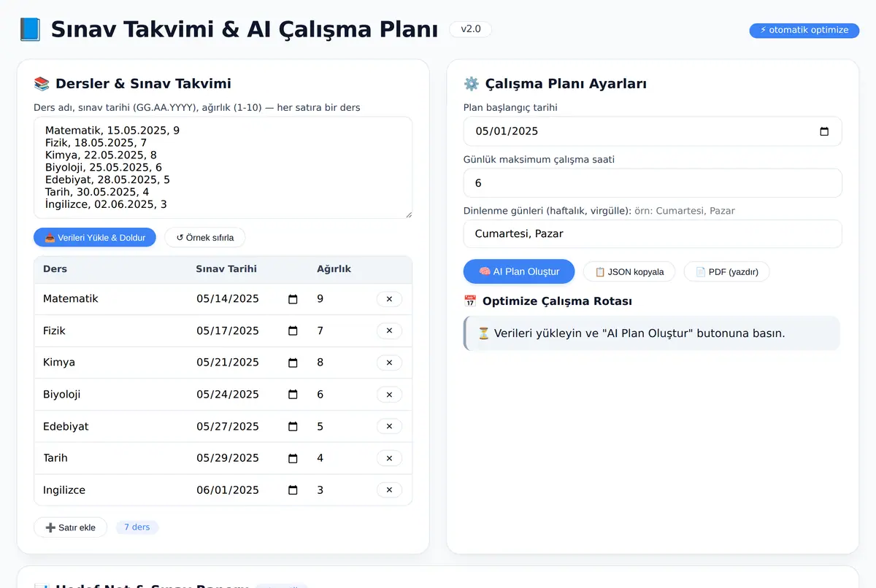The height and width of the screenshot is (588, 876).
Task: Edit the Biyoloji course name field
Action: [x=111, y=395]
